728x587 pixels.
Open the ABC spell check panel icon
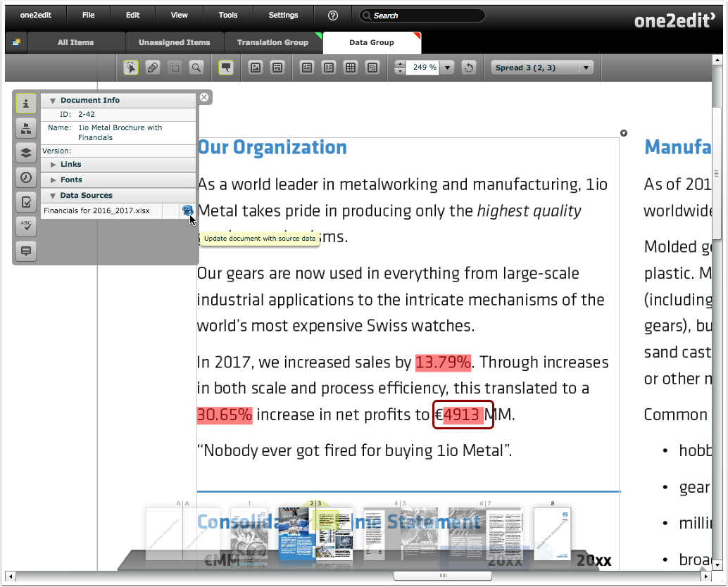pos(26,227)
